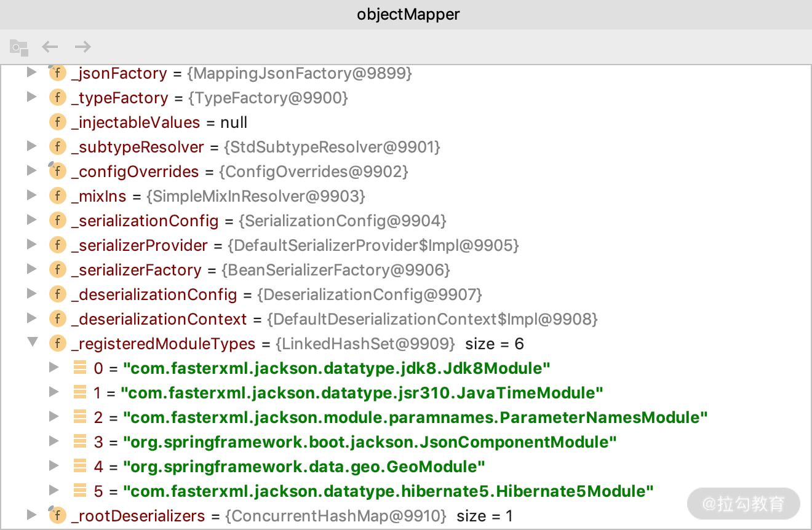Expand the _jsonFactory node
Viewport: 812px width, 530px height.
(32, 73)
